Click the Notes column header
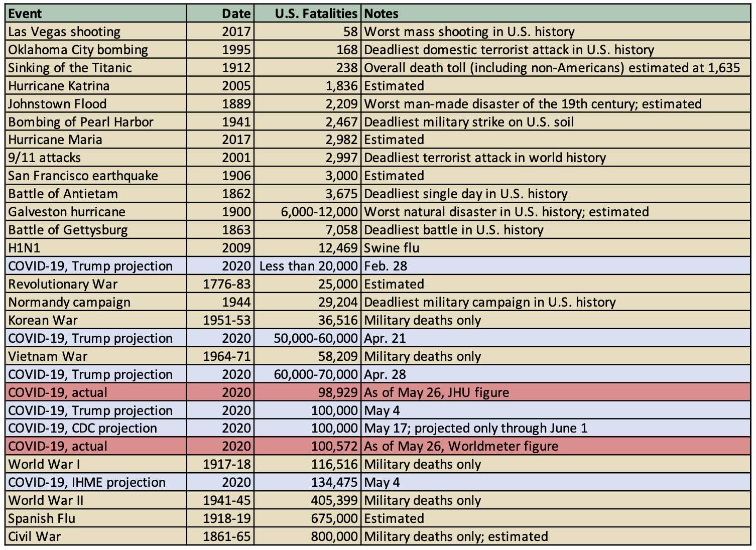The width and height of the screenshot is (756, 550). point(556,14)
